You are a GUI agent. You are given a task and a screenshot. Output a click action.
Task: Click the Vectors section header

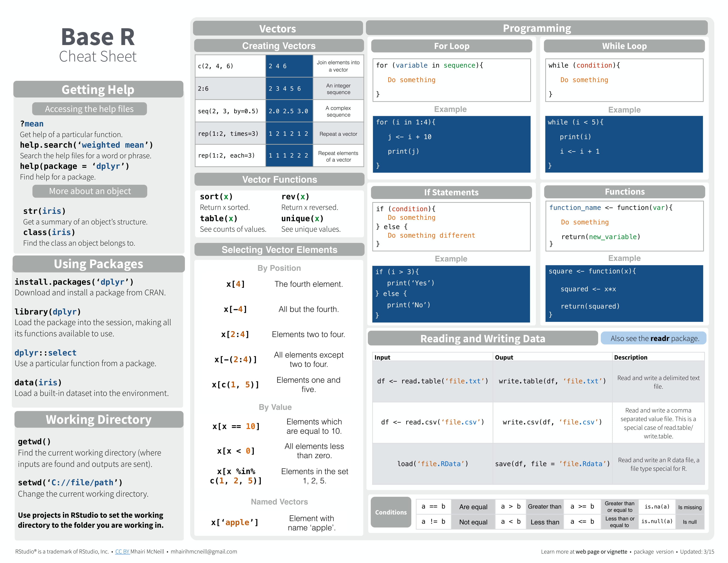tap(278, 29)
